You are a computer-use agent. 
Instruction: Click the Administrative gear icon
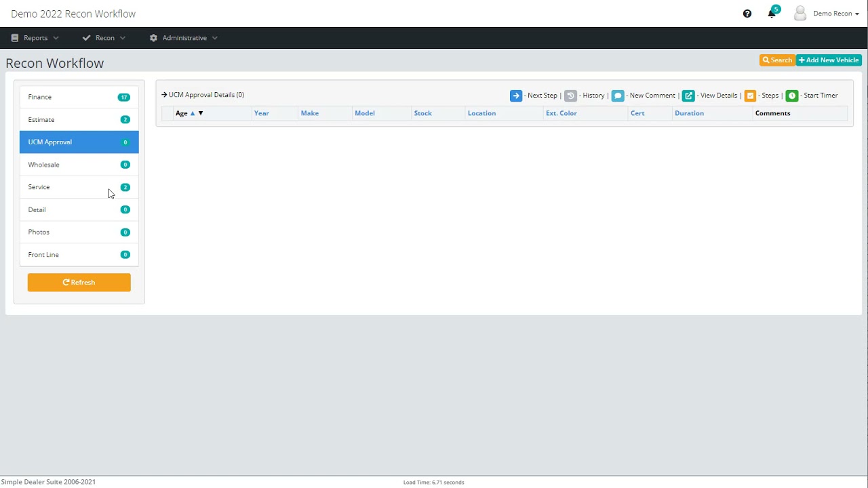click(x=153, y=38)
